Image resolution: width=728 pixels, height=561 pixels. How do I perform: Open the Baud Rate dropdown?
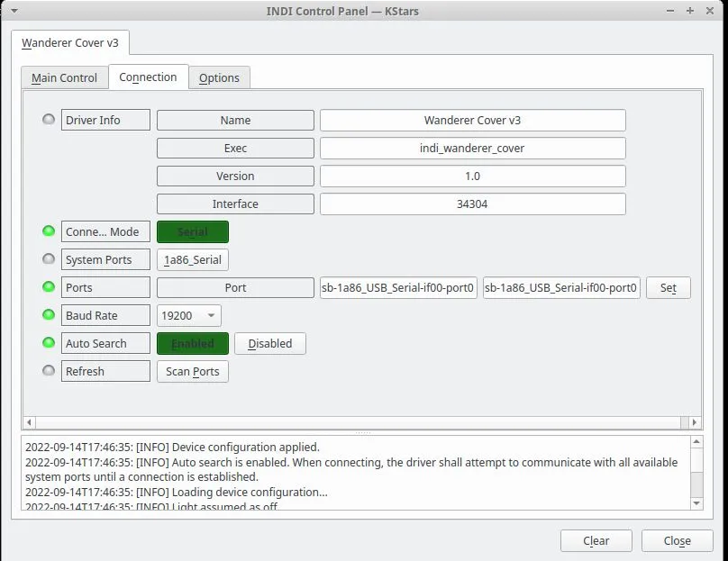point(189,315)
